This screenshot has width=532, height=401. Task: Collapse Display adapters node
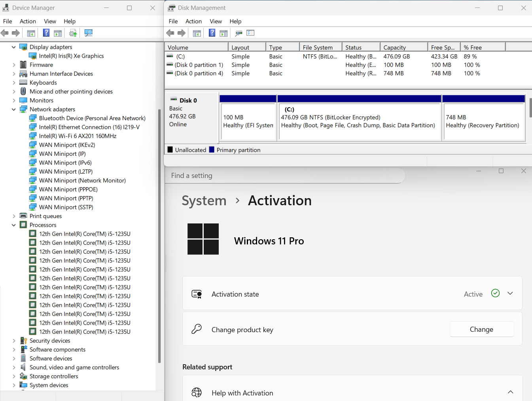(13, 47)
